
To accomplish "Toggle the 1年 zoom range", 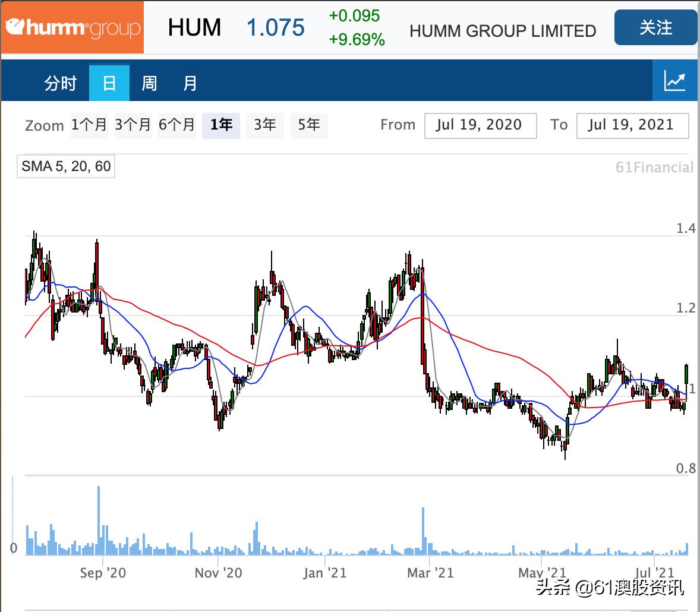I will [220, 125].
